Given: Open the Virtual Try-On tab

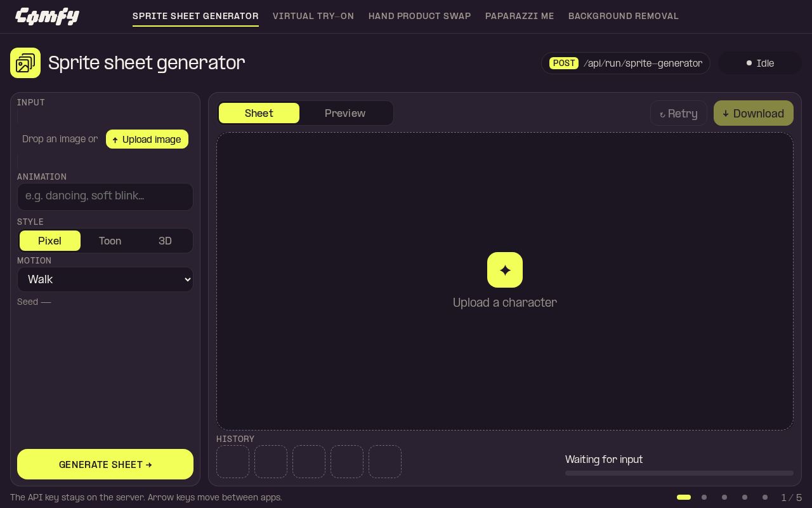Looking at the screenshot, I should click(x=313, y=16).
